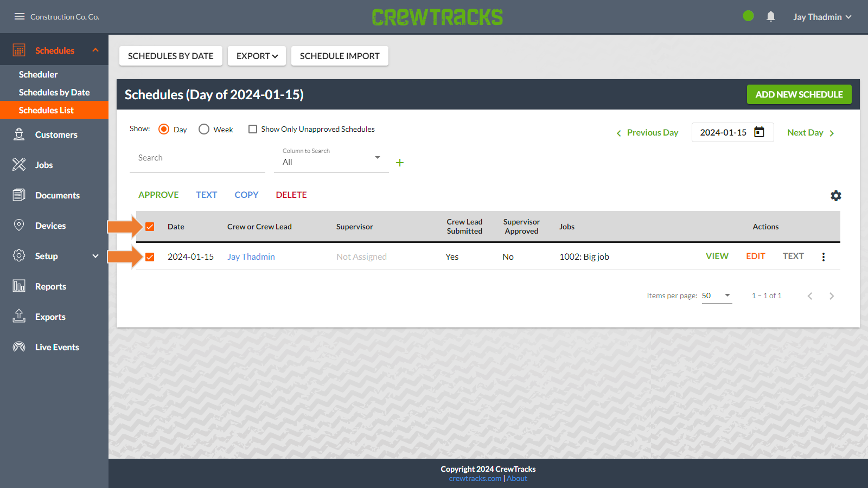Viewport: 868px width, 488px height.
Task: Open the Items per page dropdown
Action: (x=717, y=296)
